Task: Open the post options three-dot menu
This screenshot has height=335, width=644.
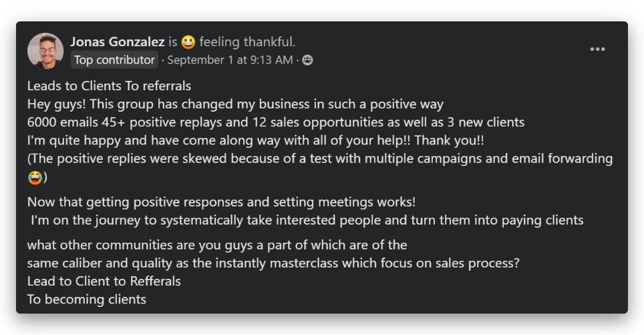Action: [597, 49]
